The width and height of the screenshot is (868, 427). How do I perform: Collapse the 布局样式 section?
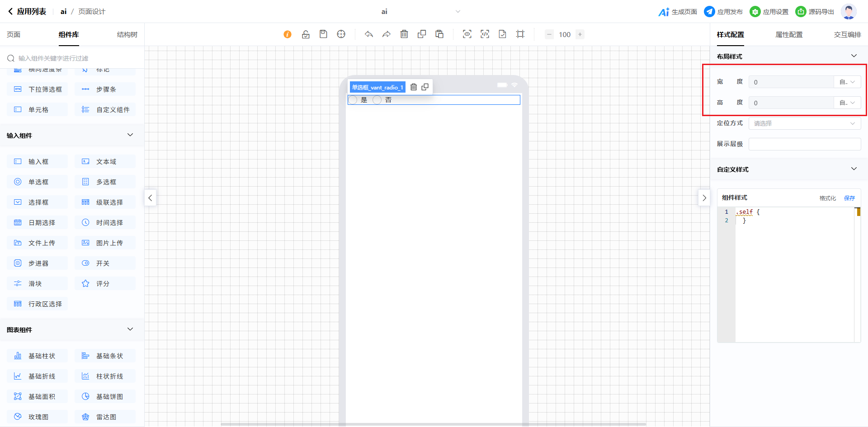(854, 56)
